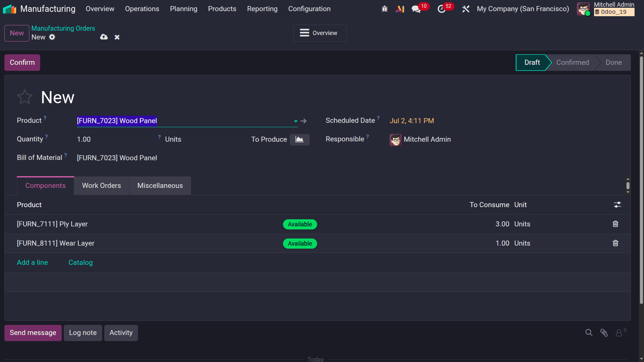Screen dimensions: 644x362
Task: Open the Overview hamburger button
Action: (x=320, y=33)
